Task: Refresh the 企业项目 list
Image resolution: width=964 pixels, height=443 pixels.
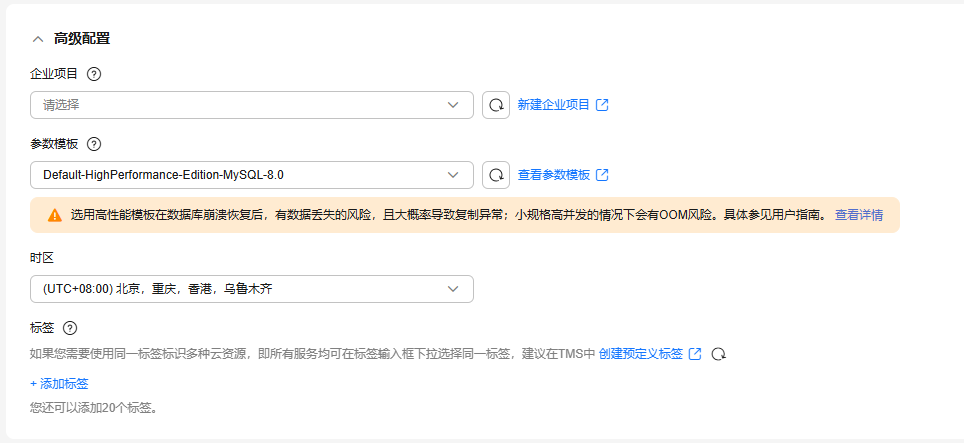Action: (496, 105)
